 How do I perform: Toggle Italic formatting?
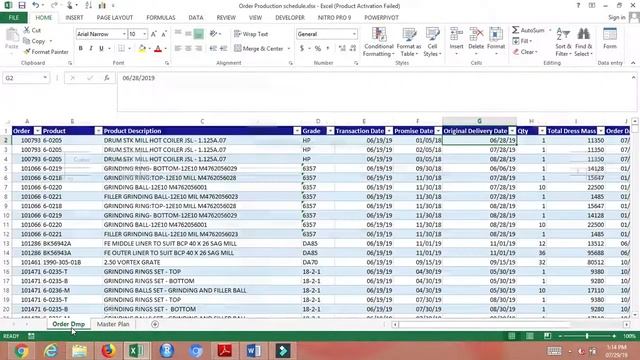click(91, 49)
